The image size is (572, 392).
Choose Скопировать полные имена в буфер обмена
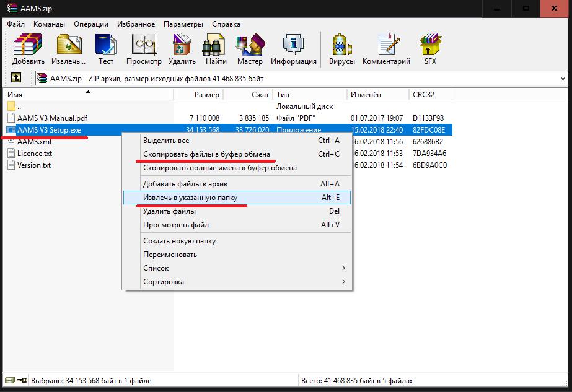(x=237, y=168)
